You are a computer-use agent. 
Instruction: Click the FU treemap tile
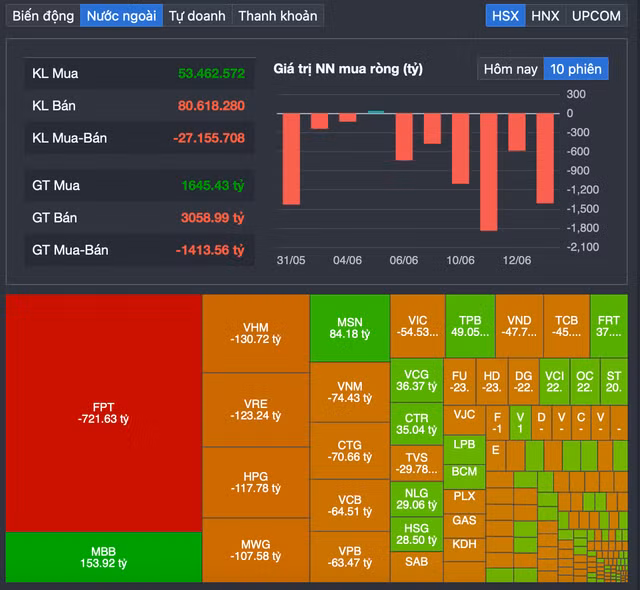point(460,382)
